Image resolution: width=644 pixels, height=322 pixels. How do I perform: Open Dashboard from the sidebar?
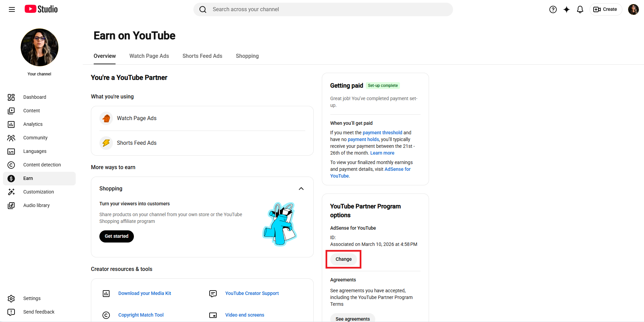39,97
